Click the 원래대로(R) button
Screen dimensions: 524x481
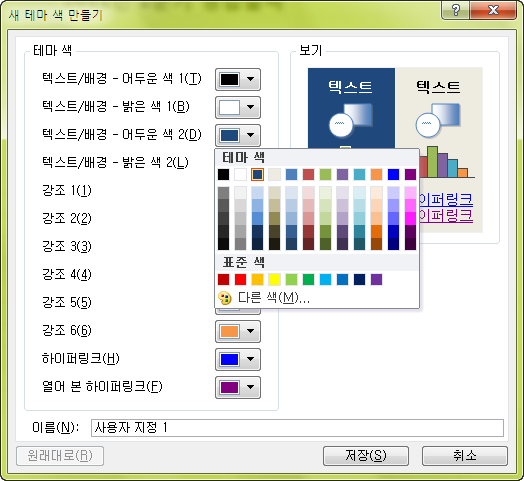click(60, 455)
